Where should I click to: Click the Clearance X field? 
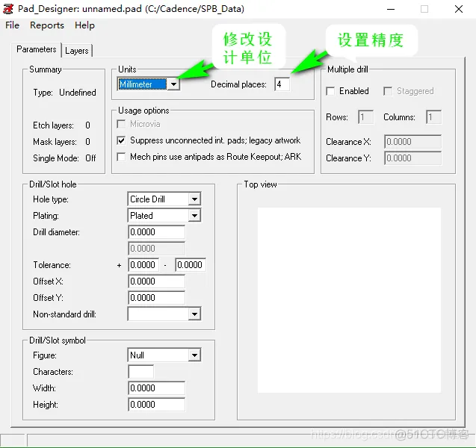[x=412, y=142]
